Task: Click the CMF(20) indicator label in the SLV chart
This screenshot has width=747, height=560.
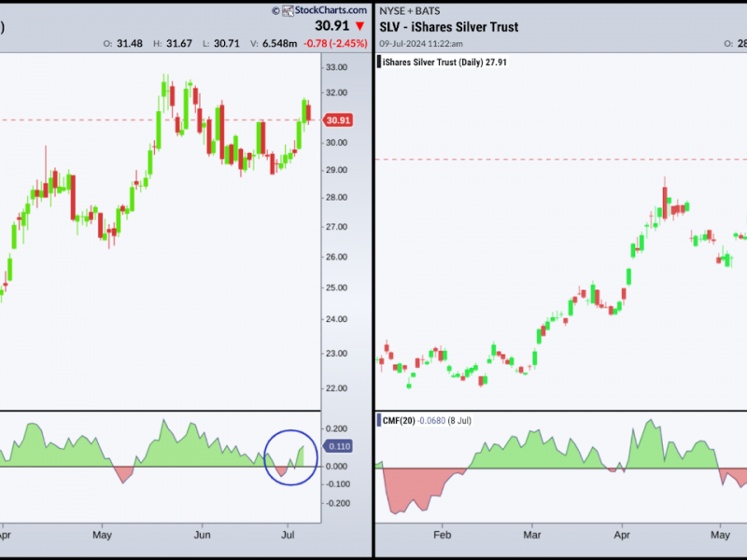Action: [399, 421]
